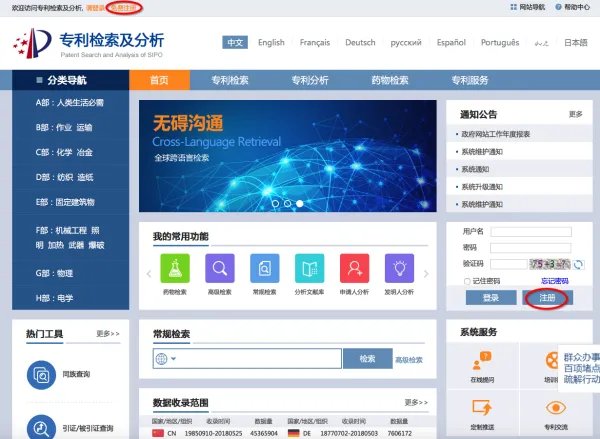Switch language to English
The image size is (600, 439).
pos(271,42)
